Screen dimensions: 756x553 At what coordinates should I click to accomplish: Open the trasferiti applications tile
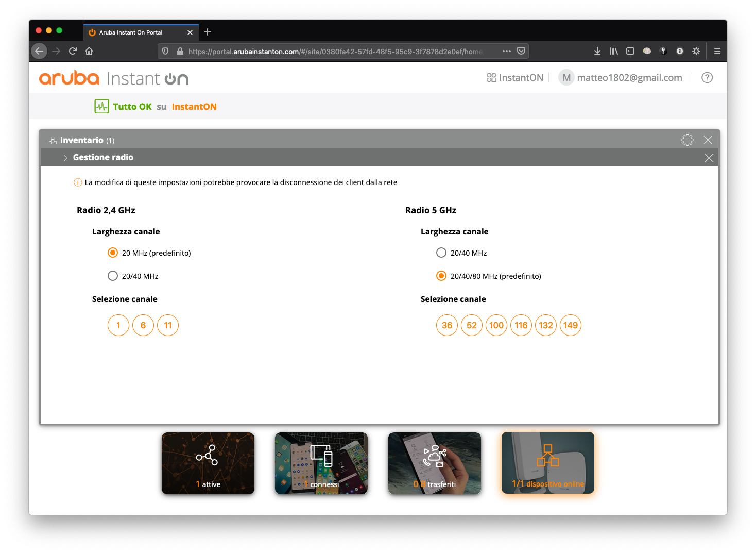pos(435,463)
